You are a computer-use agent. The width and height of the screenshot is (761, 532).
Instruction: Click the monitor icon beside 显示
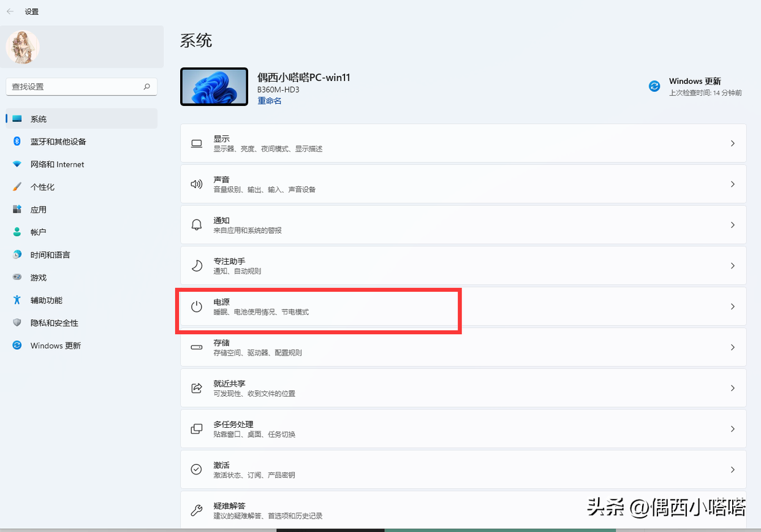pos(197,143)
